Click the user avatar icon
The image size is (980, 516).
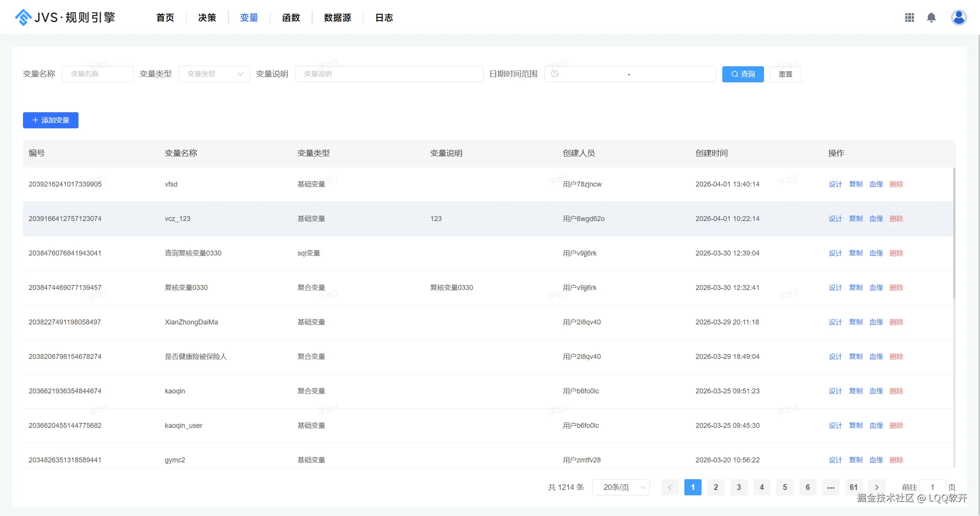[x=958, y=18]
